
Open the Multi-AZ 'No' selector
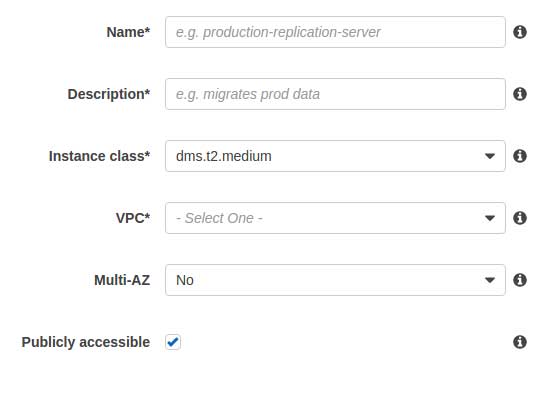[x=335, y=280]
